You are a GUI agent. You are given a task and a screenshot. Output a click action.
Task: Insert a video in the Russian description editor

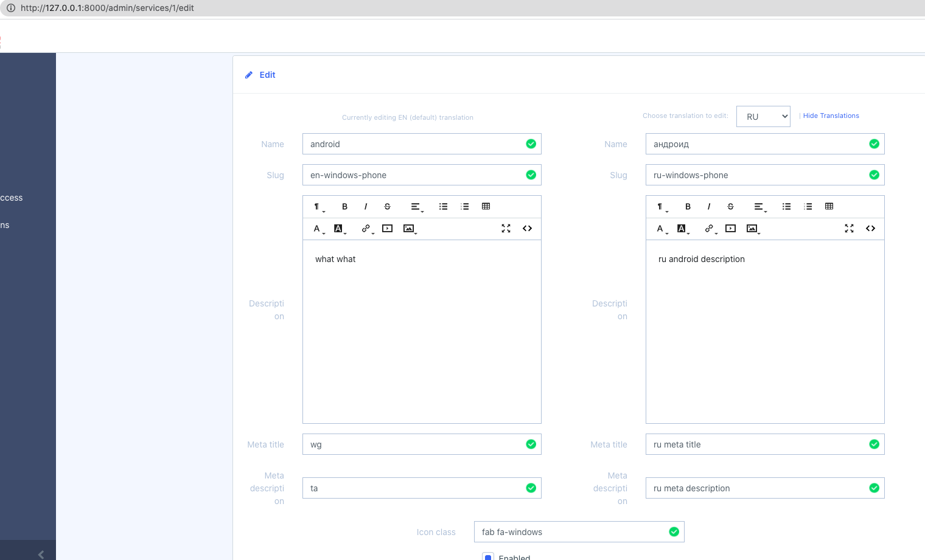tap(731, 228)
